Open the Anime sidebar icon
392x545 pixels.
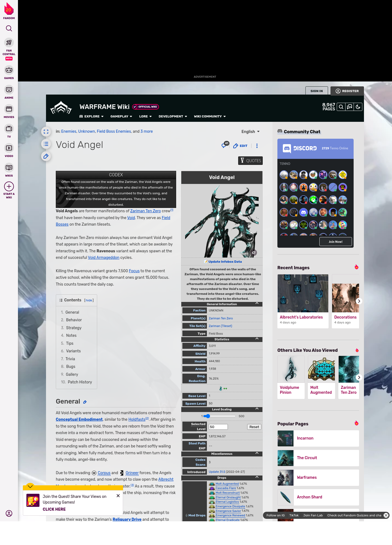9,90
